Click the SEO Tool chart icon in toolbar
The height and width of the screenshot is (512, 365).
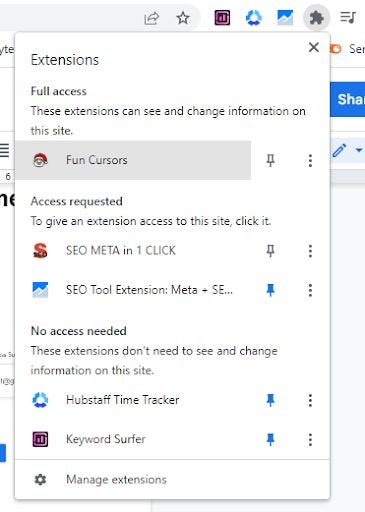[x=285, y=18]
